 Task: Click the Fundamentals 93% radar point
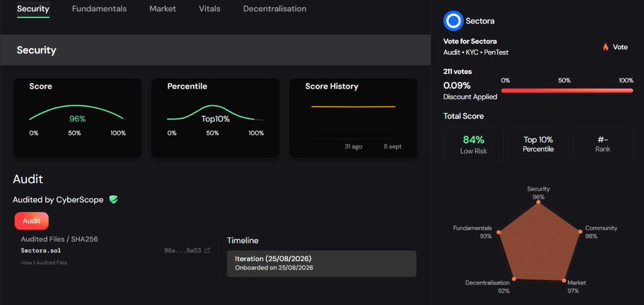[500, 233]
